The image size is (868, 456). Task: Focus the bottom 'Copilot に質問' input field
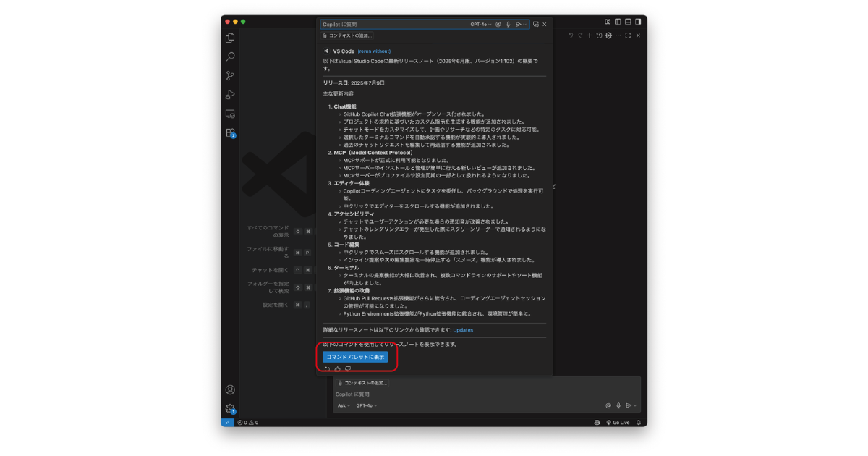(486, 394)
